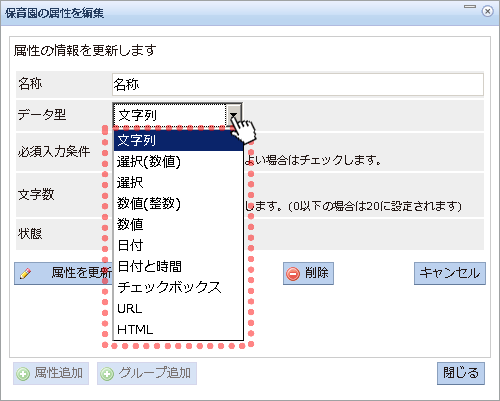500x401 pixels.
Task: Click the キャンセル button
Action: pos(450,273)
